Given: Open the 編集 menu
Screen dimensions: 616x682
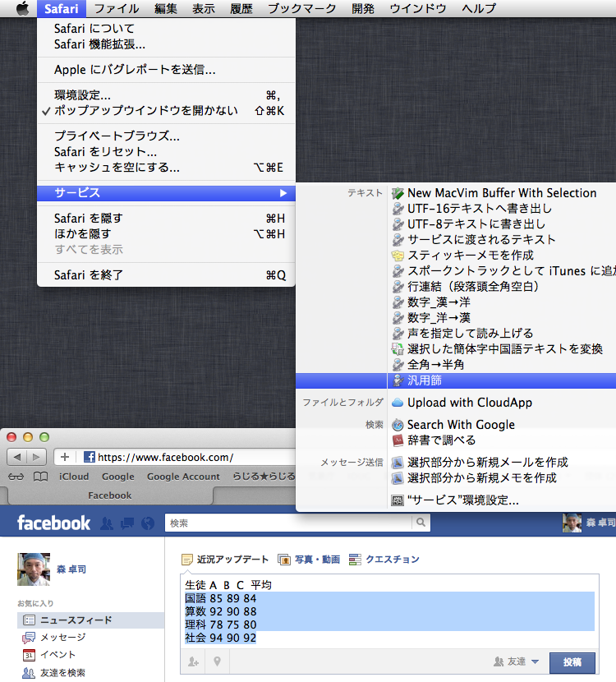Looking at the screenshot, I should [x=166, y=8].
